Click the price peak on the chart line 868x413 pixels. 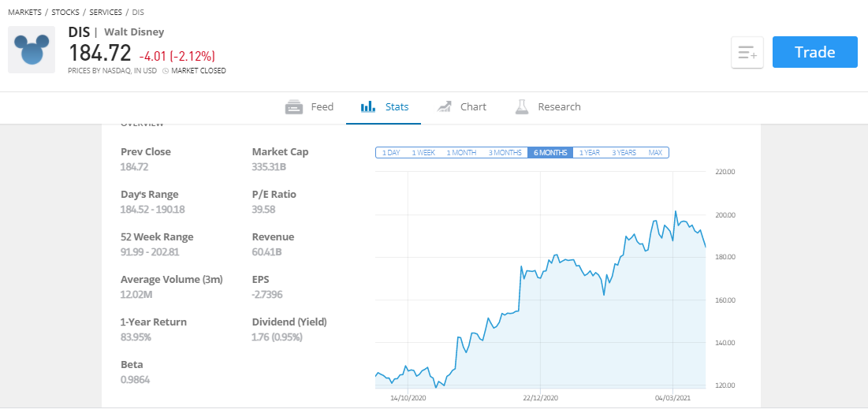point(676,211)
